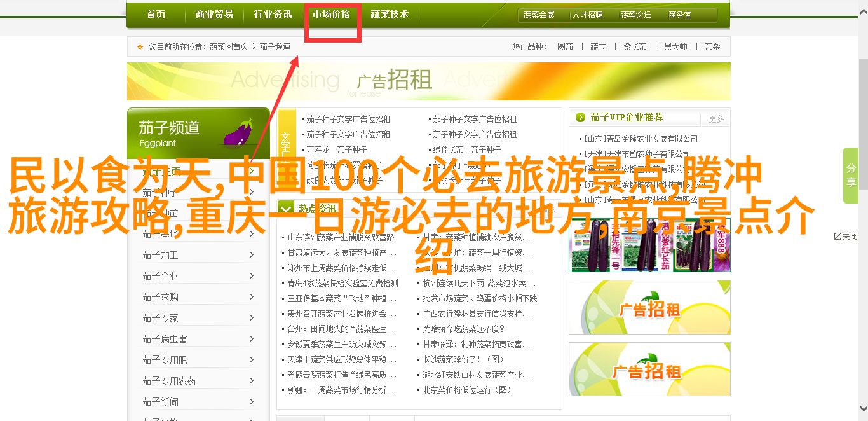Go to the 首页 navigation tab
The width and height of the screenshot is (868, 421).
click(156, 15)
